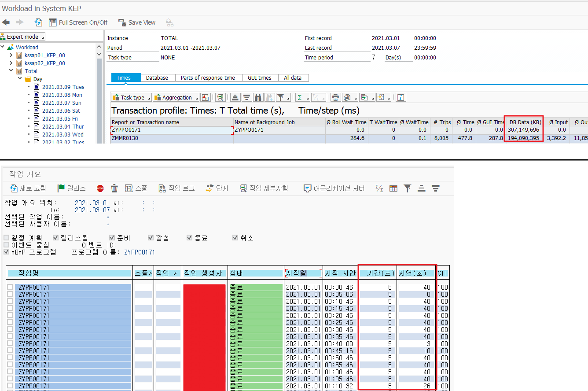The width and height of the screenshot is (588, 391).
Task: Click the graphic icon after Aggregation
Action: coord(206,97)
